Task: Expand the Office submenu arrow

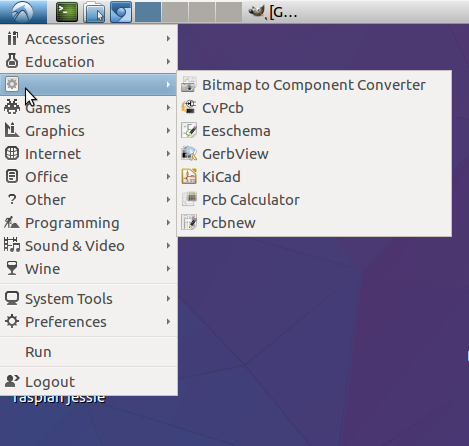Action: click(x=168, y=177)
